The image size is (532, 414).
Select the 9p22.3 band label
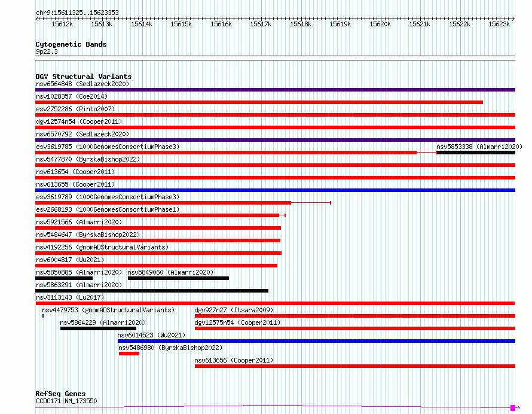[x=47, y=52]
